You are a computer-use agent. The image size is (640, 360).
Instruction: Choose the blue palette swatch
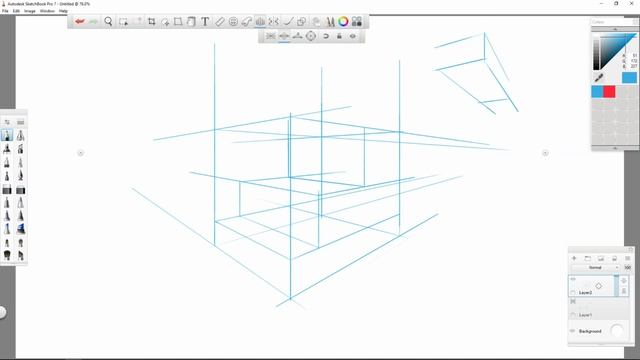coord(597,91)
